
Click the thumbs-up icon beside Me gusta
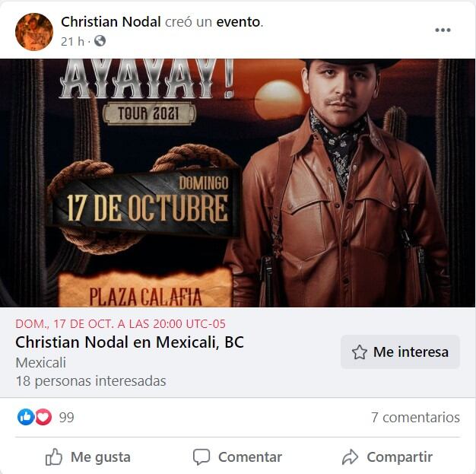coord(54,457)
